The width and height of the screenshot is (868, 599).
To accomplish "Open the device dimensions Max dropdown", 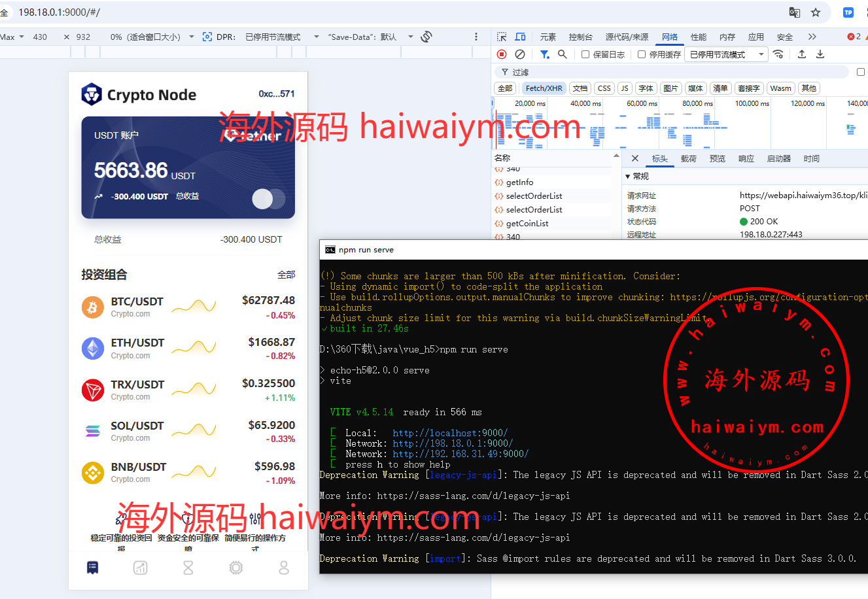I will tap(12, 37).
